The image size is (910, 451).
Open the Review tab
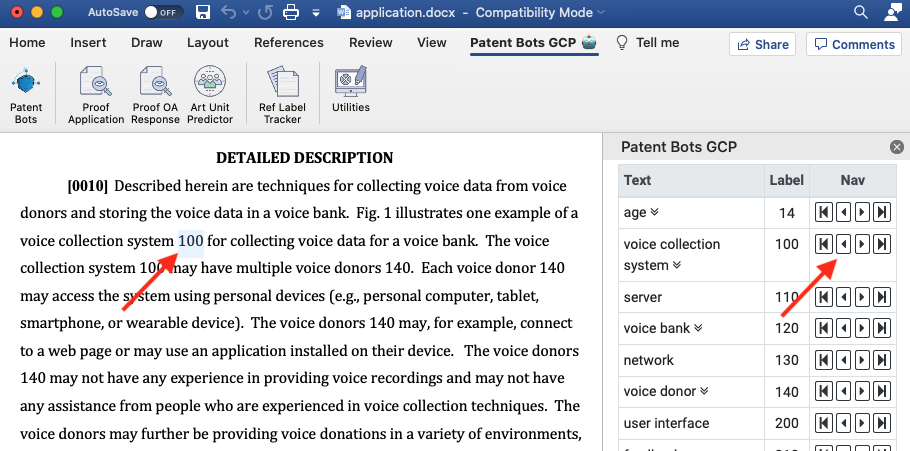click(x=371, y=42)
